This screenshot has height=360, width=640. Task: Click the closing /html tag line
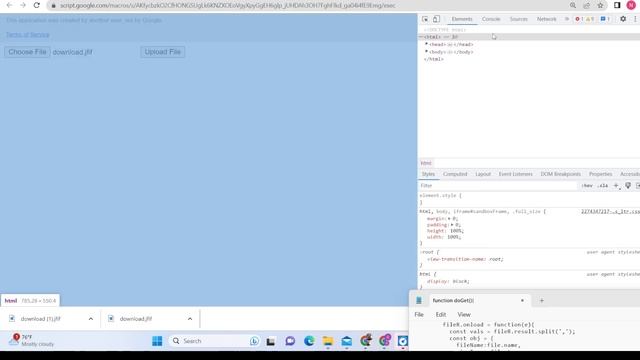click(433, 59)
